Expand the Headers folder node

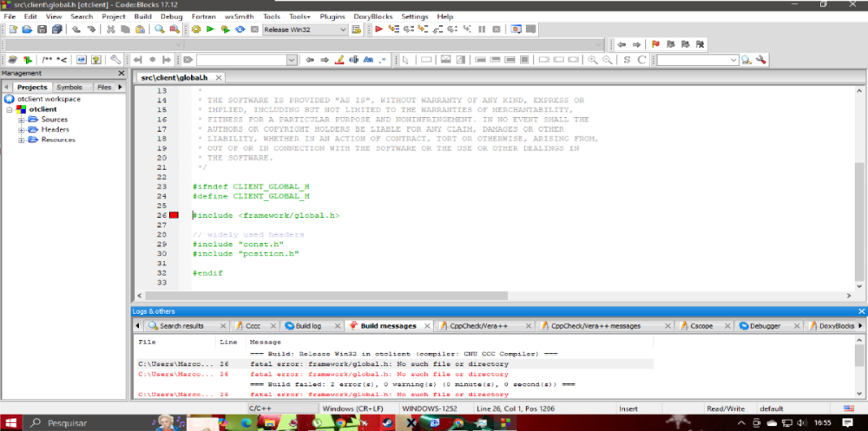(x=22, y=129)
